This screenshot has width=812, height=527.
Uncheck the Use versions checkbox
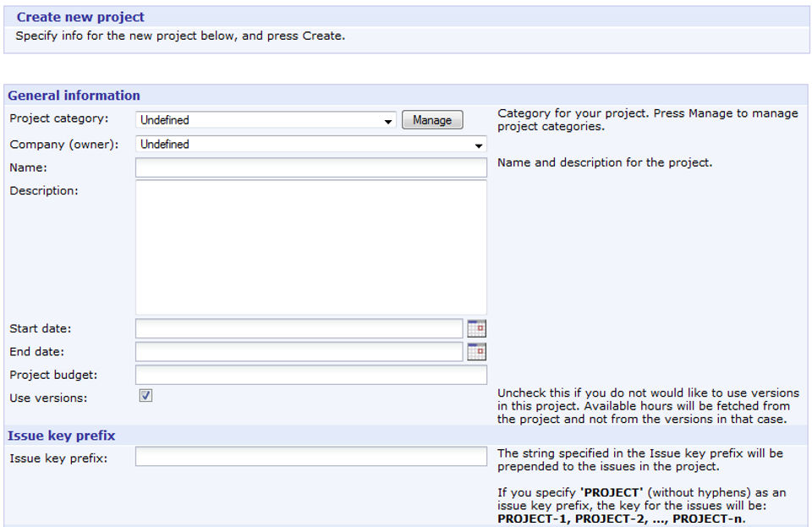click(145, 396)
